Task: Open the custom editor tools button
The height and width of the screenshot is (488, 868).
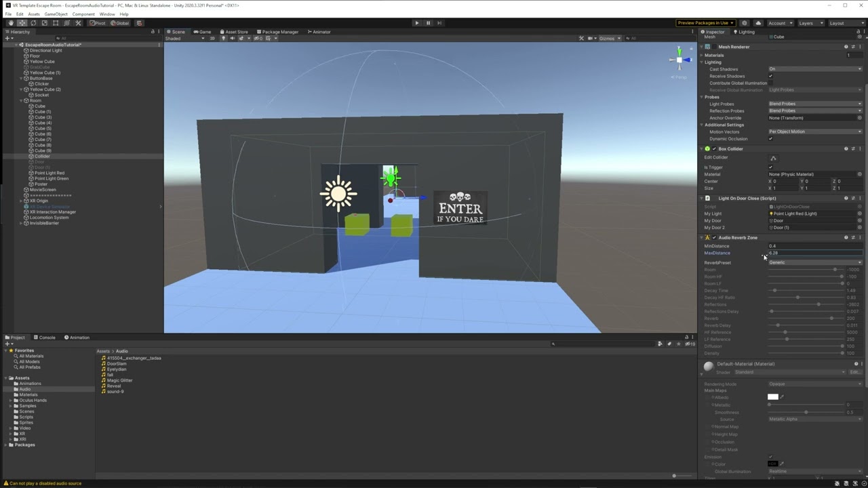Action: [78, 23]
